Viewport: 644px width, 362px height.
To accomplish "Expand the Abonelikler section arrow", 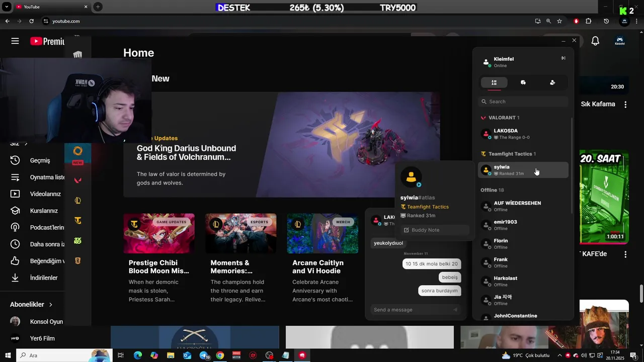I will pyautogui.click(x=51, y=305).
